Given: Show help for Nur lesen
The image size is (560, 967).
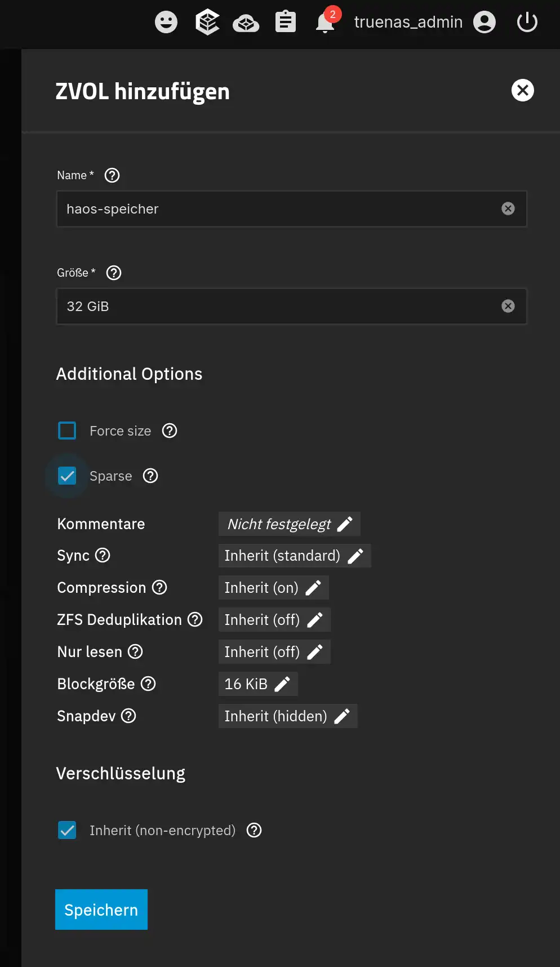Looking at the screenshot, I should (135, 651).
